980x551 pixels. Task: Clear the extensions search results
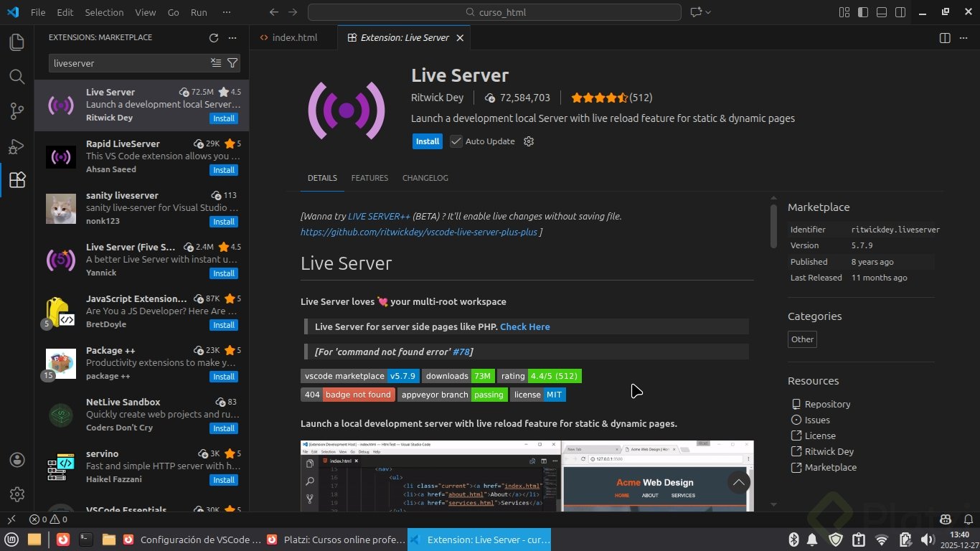(216, 63)
